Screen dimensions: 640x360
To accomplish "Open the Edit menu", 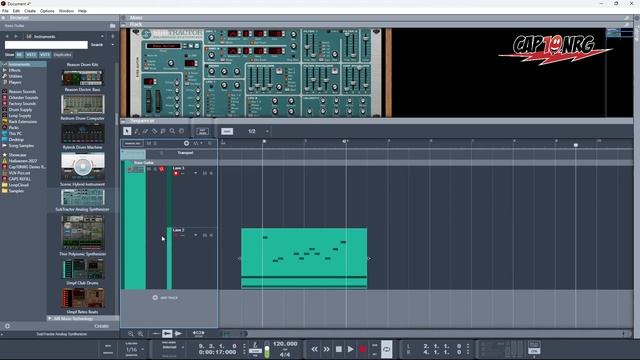I will pos(16,11).
